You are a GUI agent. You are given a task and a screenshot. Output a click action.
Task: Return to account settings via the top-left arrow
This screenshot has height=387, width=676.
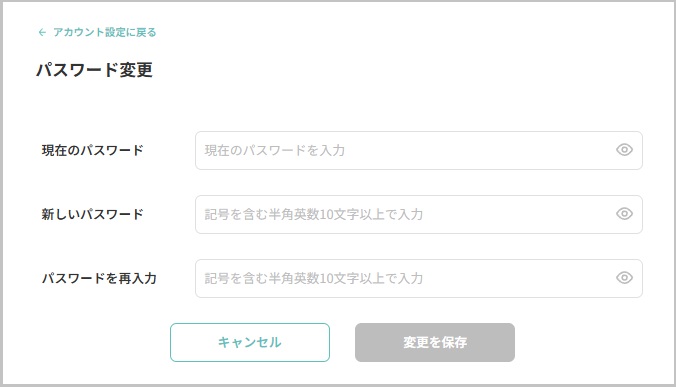42,32
